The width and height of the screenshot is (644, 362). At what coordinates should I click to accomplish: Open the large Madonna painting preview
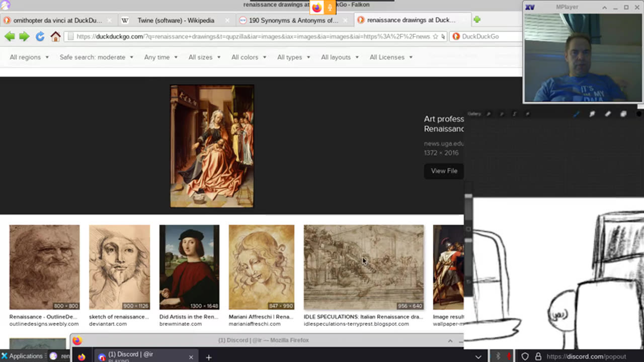coord(212,146)
